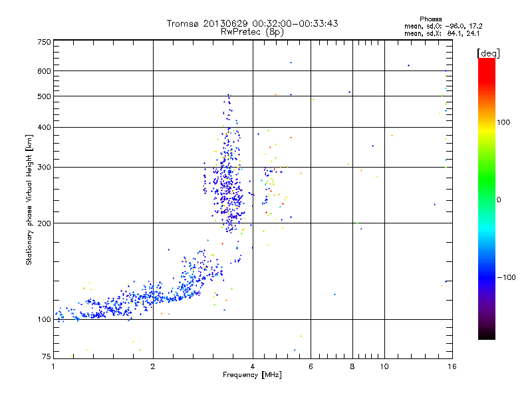Click the y-axis tick label '300'
The height and width of the screenshot is (399, 532).
tap(44, 168)
